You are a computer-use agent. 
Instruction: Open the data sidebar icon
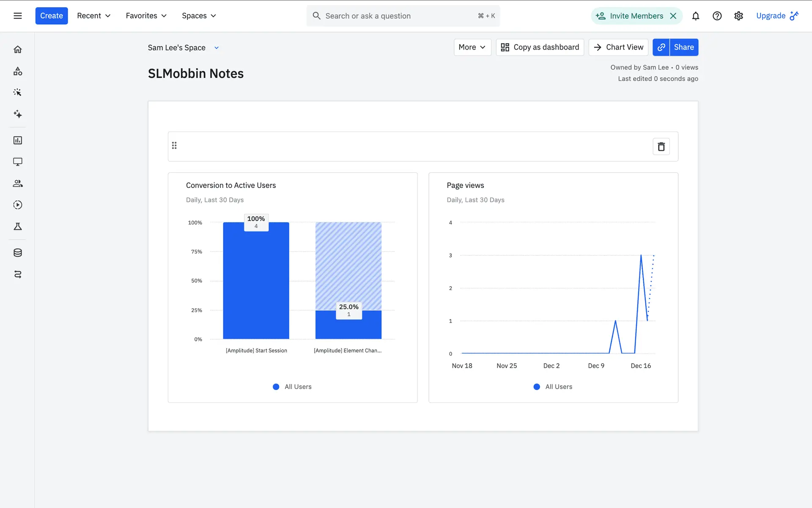tap(17, 253)
